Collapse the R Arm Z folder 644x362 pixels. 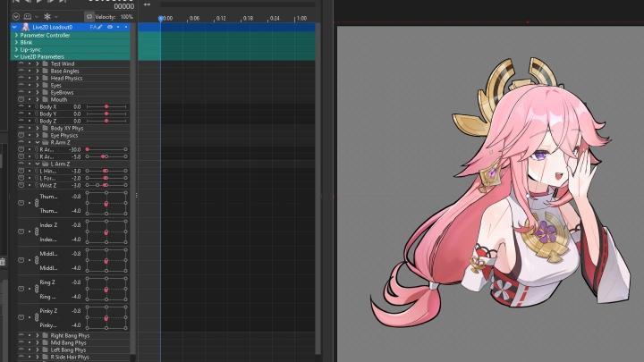[38, 142]
